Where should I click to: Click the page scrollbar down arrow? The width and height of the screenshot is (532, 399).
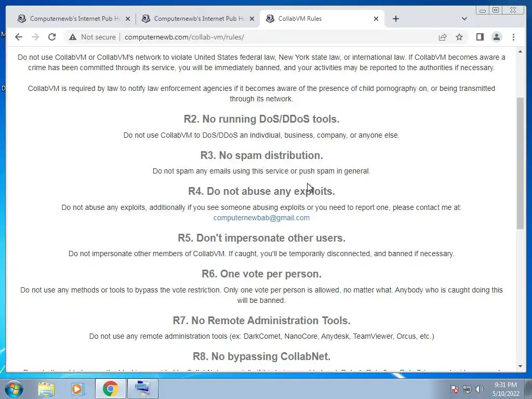click(x=520, y=366)
